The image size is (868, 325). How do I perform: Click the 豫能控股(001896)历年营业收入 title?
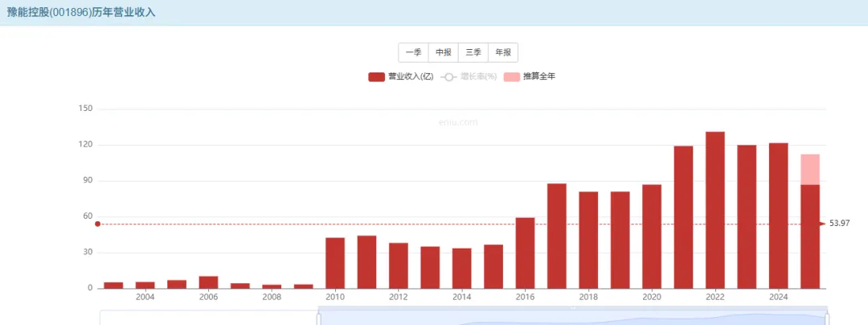[x=81, y=12]
